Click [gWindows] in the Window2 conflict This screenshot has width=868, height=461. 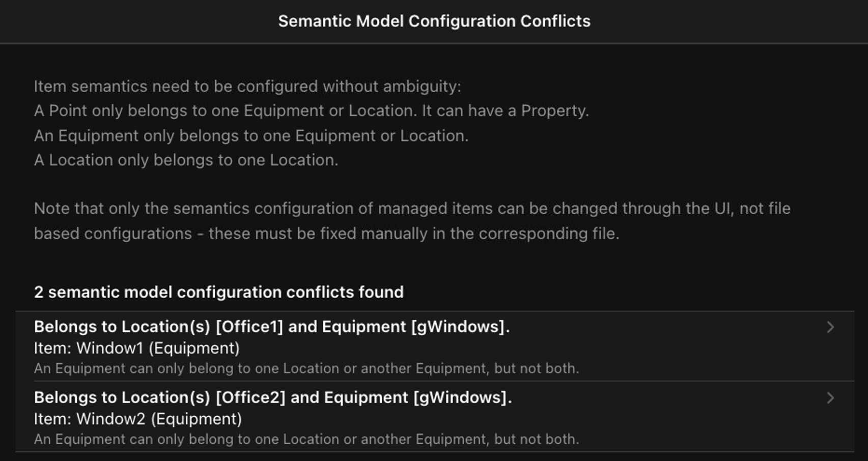pyautogui.click(x=462, y=397)
